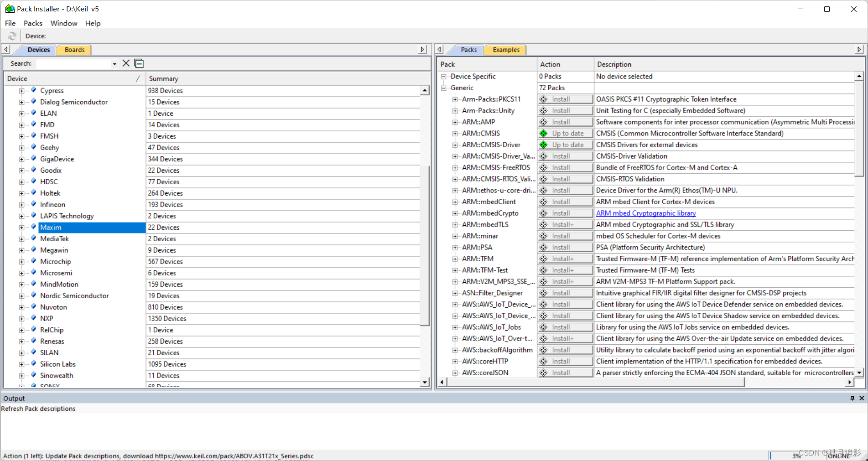Viewport: 868px width, 461px height.
Task: Select the Packs tab
Action: [x=468, y=50]
